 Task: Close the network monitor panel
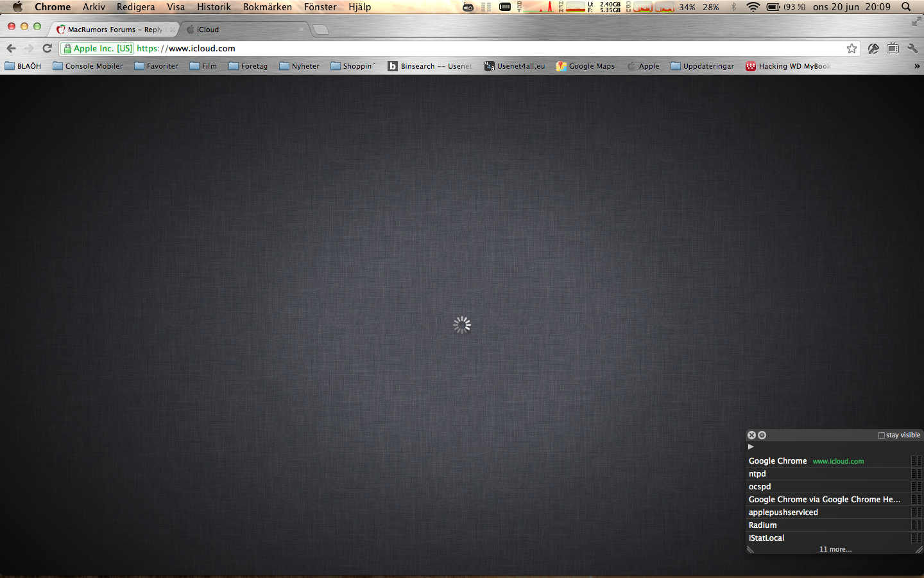(x=751, y=435)
